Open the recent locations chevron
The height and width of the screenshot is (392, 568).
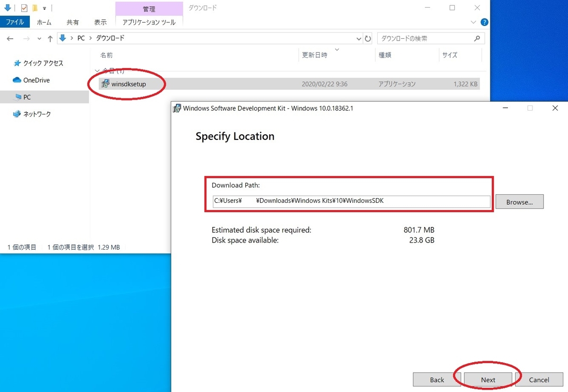coord(39,39)
